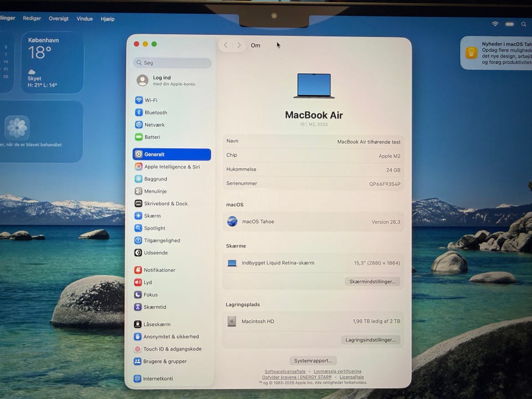Open ENERGY STAR compliance link

click(296, 377)
